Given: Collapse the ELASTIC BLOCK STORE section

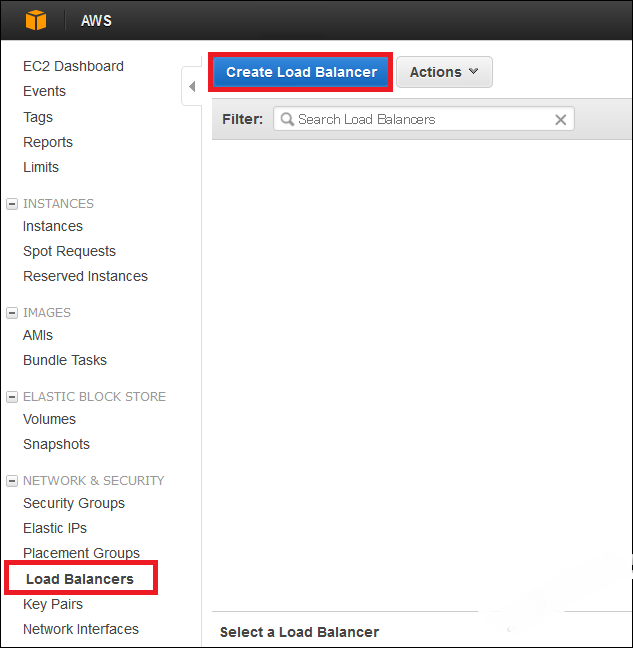Looking at the screenshot, I should click(x=11, y=397).
